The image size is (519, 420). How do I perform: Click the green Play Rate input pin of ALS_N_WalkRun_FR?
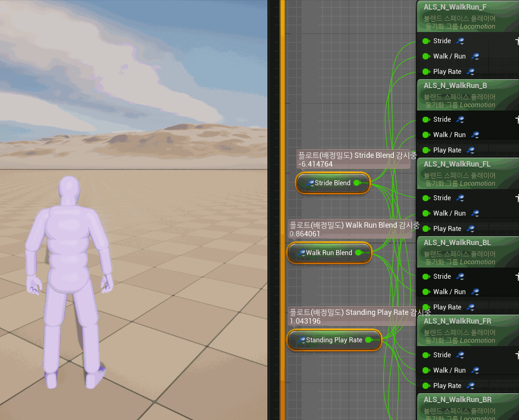(x=426, y=386)
